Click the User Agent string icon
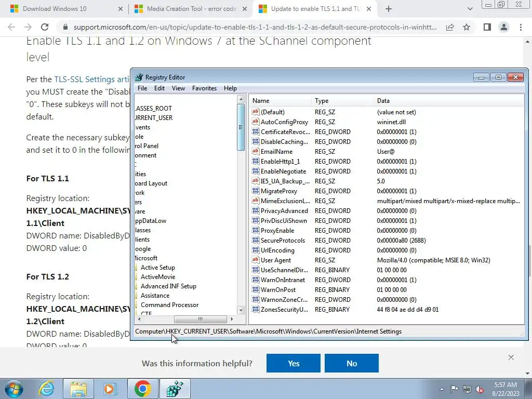532x399 pixels. [x=256, y=260]
